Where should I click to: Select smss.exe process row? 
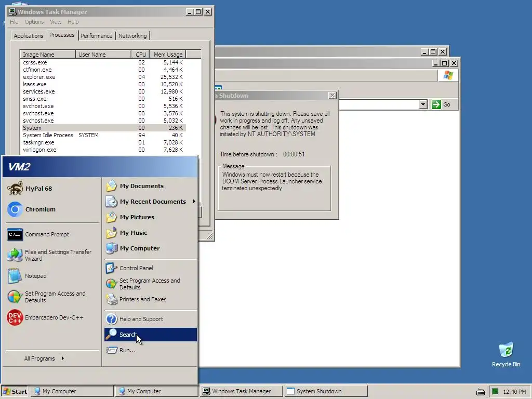click(x=103, y=99)
